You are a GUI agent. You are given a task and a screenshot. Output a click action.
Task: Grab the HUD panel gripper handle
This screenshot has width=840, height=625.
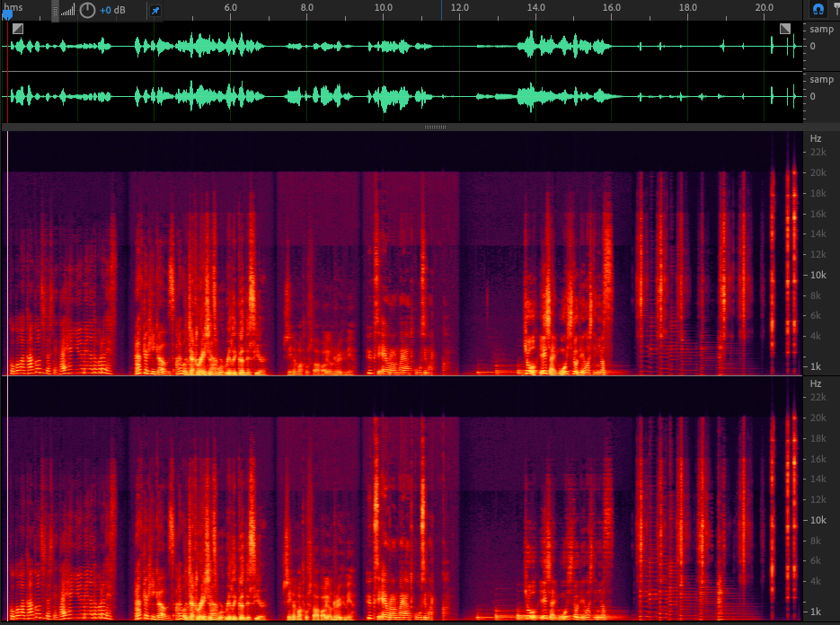point(55,10)
